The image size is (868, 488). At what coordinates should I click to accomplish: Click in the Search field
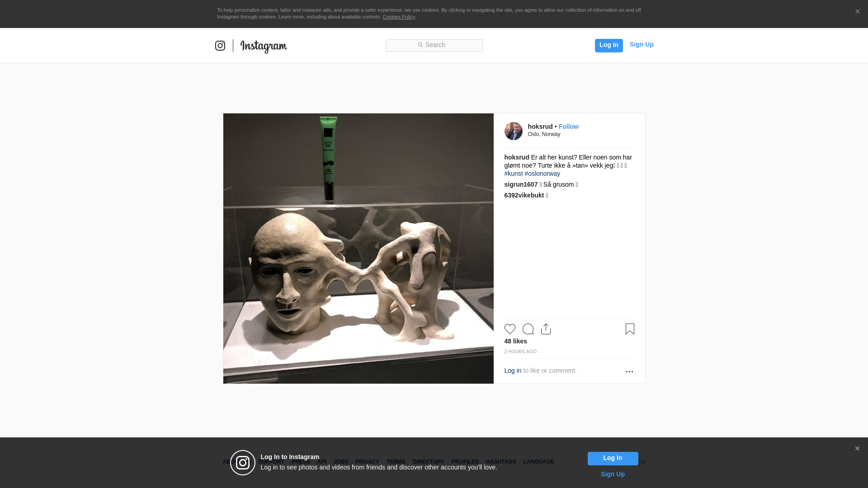pyautogui.click(x=434, y=45)
